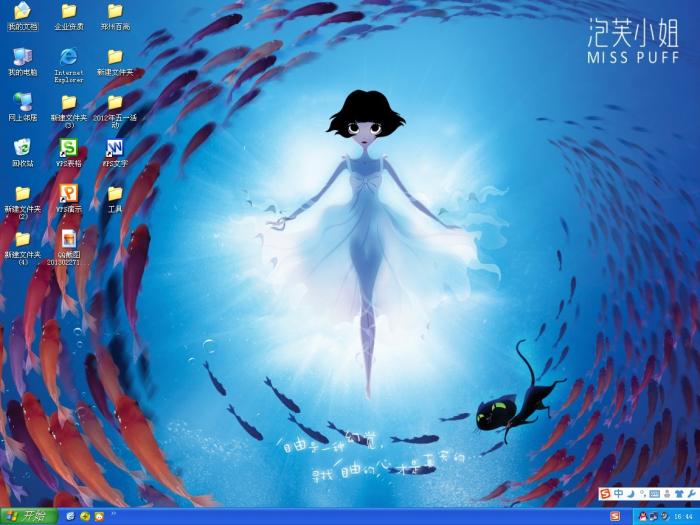Open the 新建文件夹 (4) folder
The image size is (700, 525).
(22, 248)
